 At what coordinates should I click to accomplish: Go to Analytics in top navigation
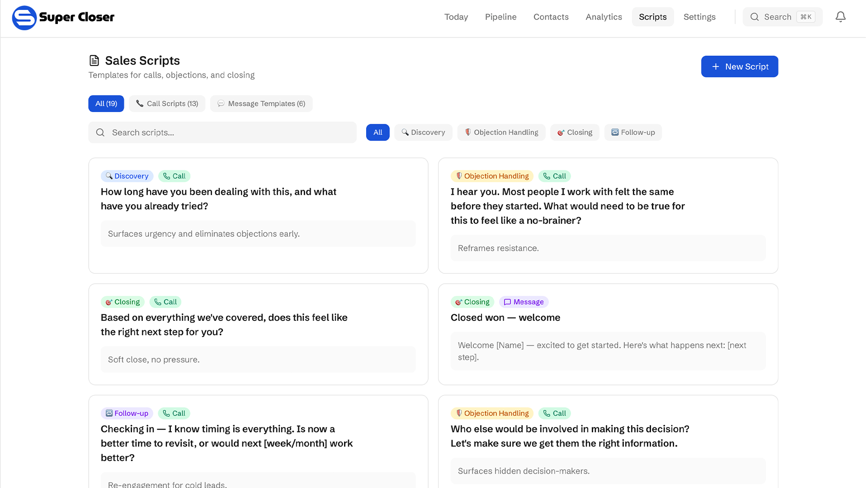click(x=604, y=17)
